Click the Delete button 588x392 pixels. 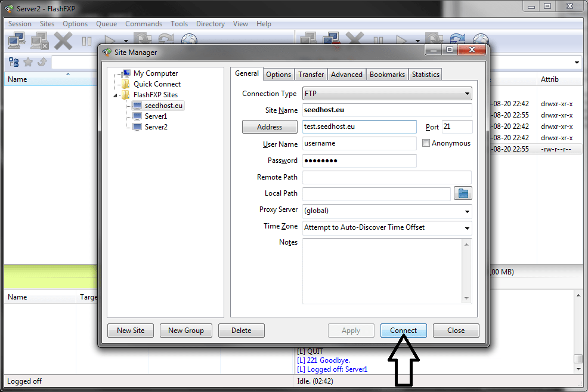pyautogui.click(x=241, y=331)
